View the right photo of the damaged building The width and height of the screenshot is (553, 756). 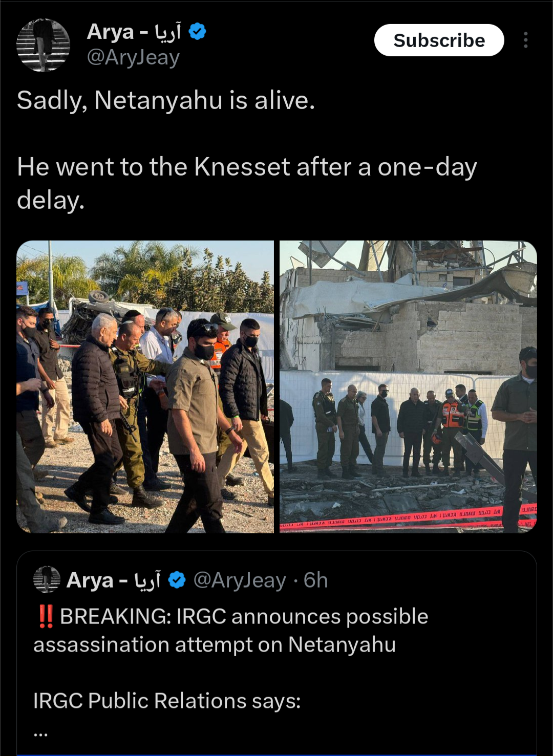[408, 386]
